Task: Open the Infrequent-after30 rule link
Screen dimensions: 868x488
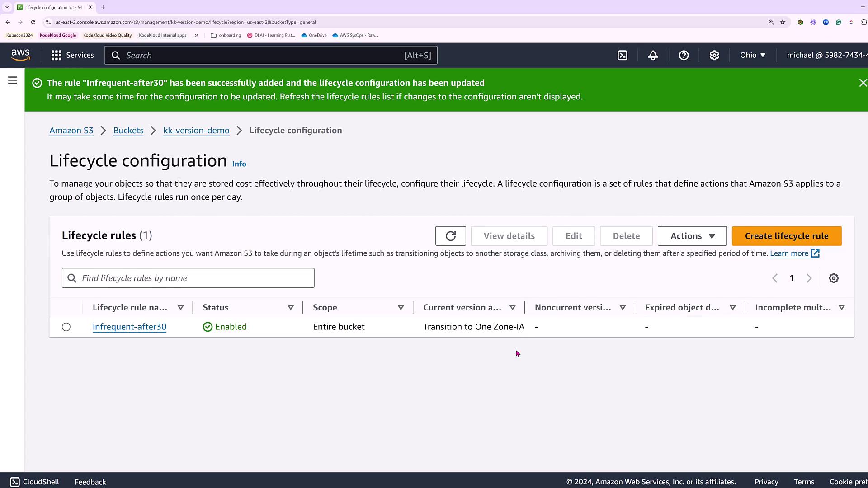Action: click(x=129, y=327)
